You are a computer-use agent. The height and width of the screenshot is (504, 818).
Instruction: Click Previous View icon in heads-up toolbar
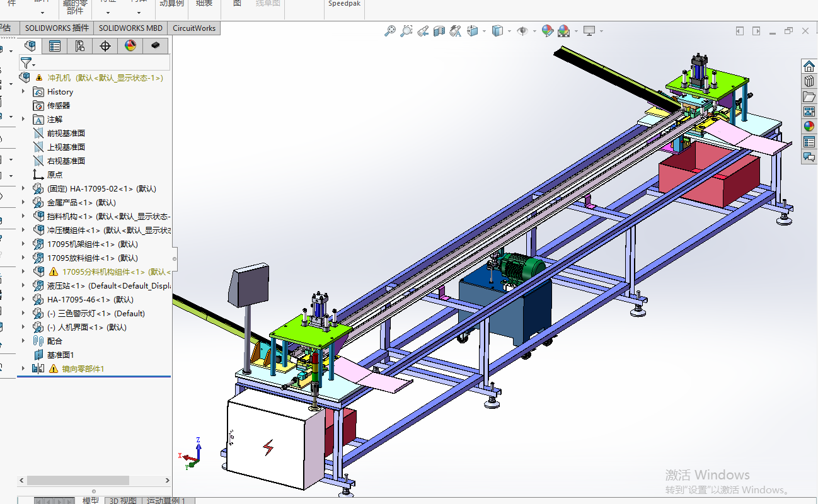tap(423, 30)
